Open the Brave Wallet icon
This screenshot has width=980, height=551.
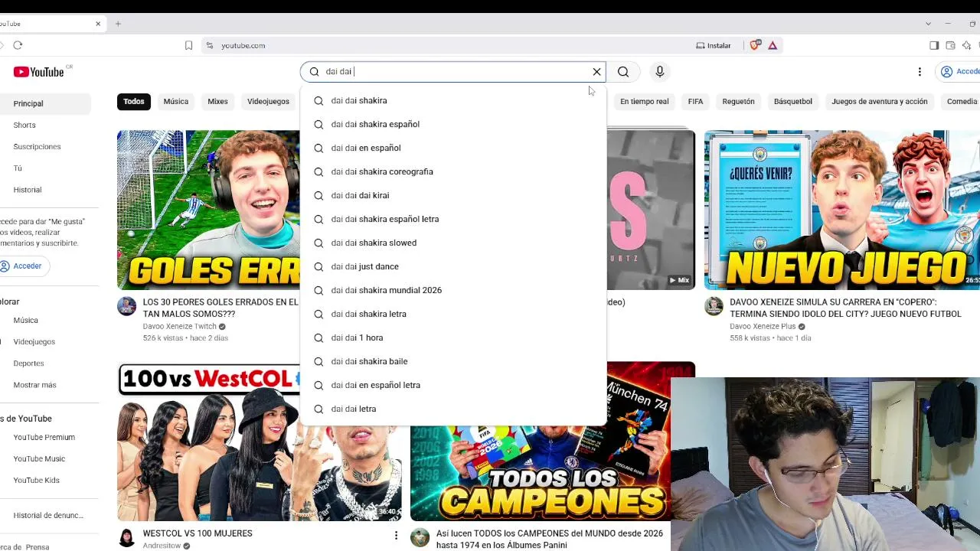click(950, 45)
